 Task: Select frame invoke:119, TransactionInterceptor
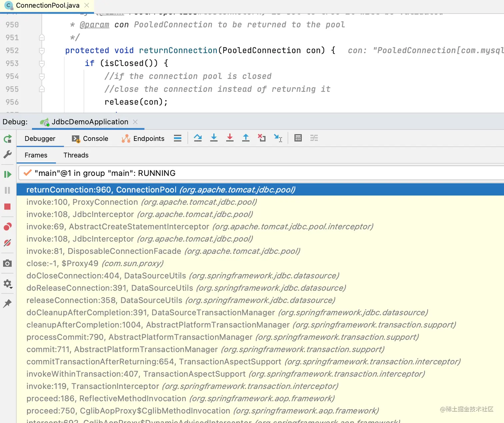(x=260, y=386)
